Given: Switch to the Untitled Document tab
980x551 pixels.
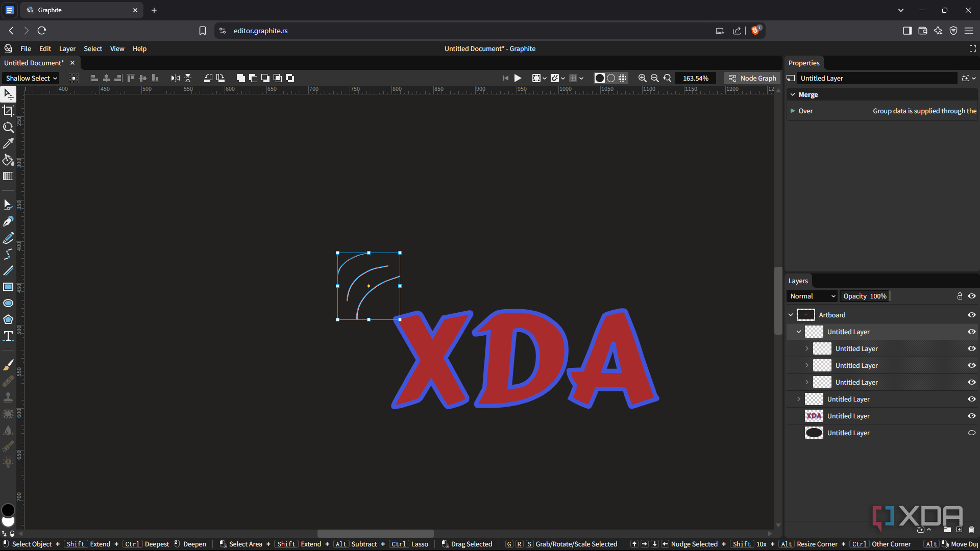Looking at the screenshot, I should coord(34,63).
